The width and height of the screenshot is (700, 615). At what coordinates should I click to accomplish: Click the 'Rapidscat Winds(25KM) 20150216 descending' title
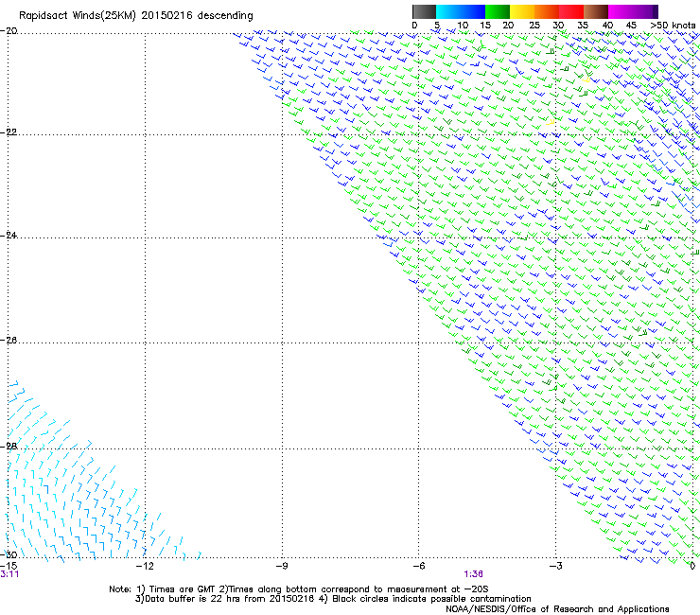click(136, 16)
